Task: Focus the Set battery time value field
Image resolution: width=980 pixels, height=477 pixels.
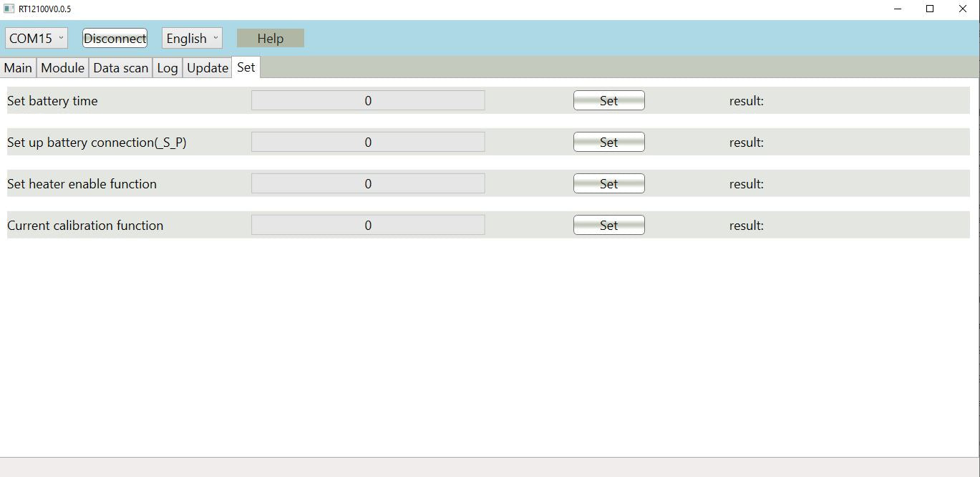Action: tap(368, 101)
